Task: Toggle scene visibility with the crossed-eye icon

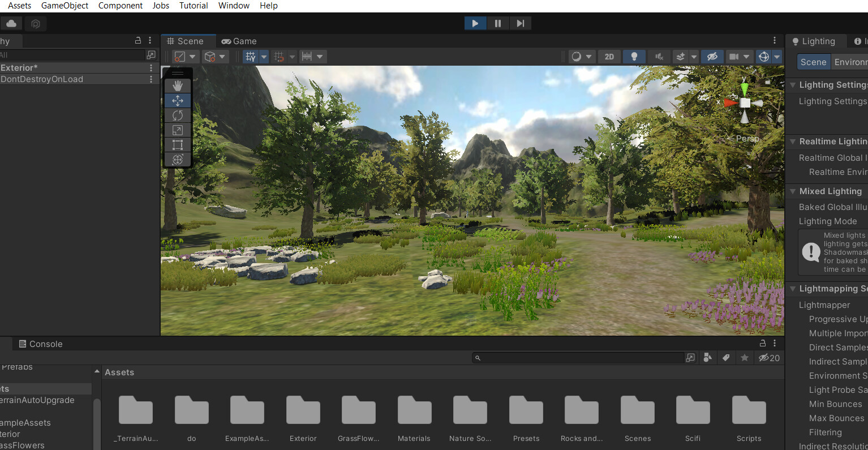Action: click(712, 56)
